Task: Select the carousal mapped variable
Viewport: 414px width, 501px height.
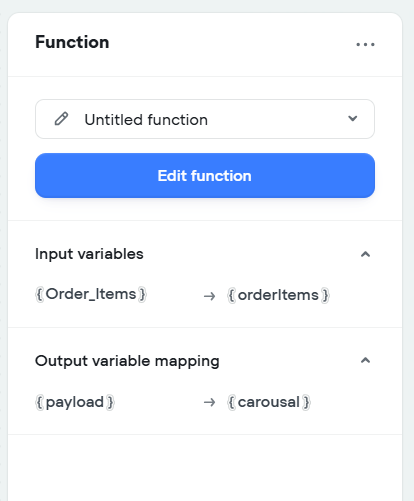Action: pos(269,402)
